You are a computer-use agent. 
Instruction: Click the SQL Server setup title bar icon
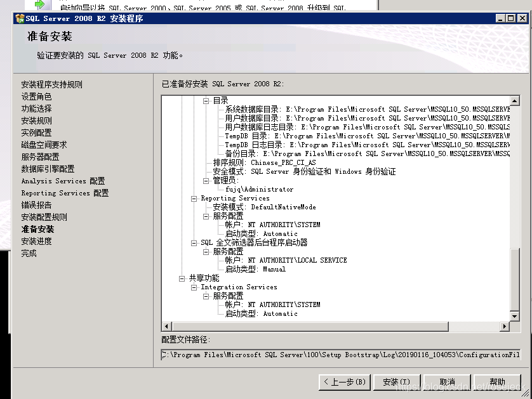[x=20, y=18]
